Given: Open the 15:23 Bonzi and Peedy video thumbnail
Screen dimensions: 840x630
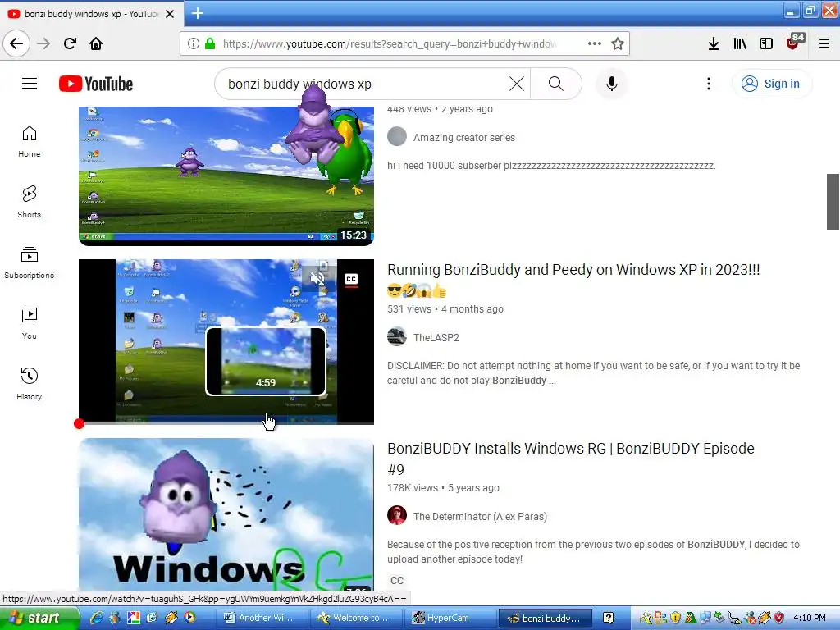Looking at the screenshot, I should point(226,176).
